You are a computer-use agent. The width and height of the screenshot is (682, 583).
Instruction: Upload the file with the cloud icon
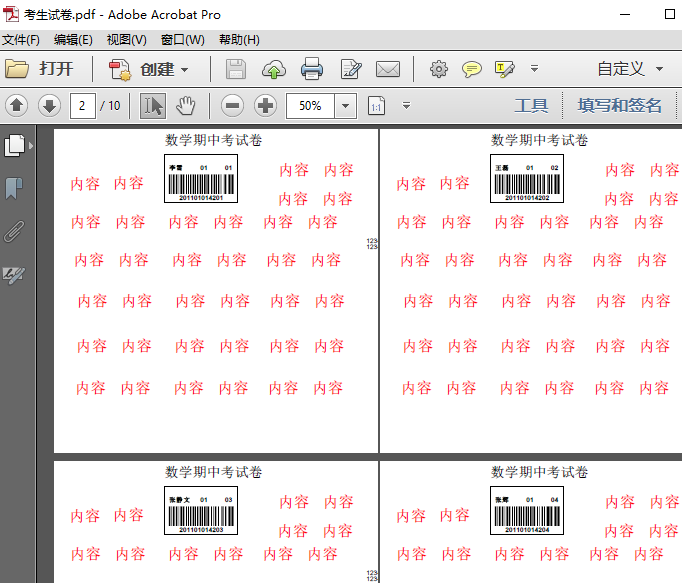274,69
